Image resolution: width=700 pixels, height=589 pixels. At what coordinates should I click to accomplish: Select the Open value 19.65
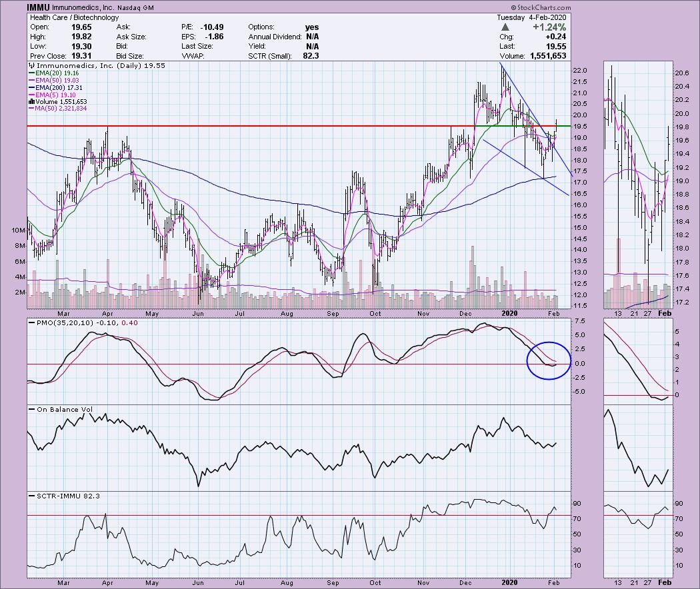(x=81, y=27)
